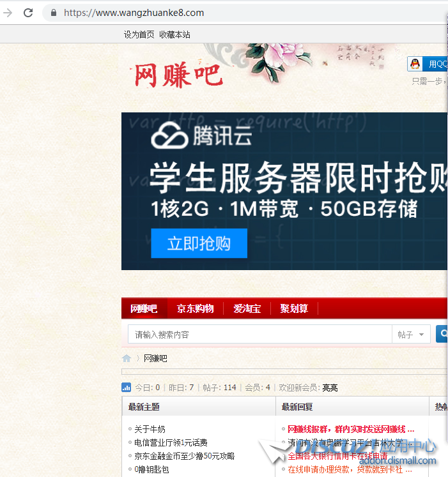The image size is (448, 477).
Task: Click the 网赚吧 red logo
Action: 178,75
